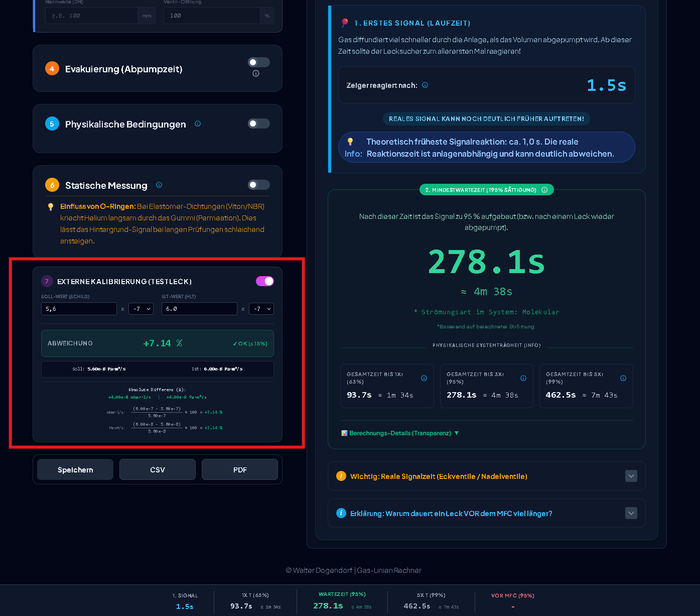Image resolution: width=700 pixels, height=616 pixels.
Task: Click info icon next to Physikalische Bedingungen
Action: 198,124
